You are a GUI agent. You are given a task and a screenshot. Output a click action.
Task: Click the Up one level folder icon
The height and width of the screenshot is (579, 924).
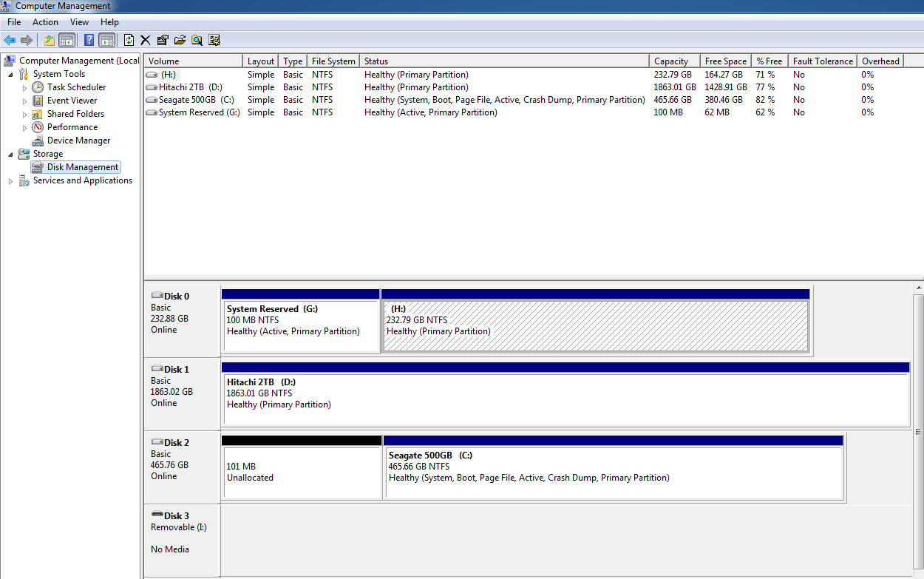[x=50, y=40]
